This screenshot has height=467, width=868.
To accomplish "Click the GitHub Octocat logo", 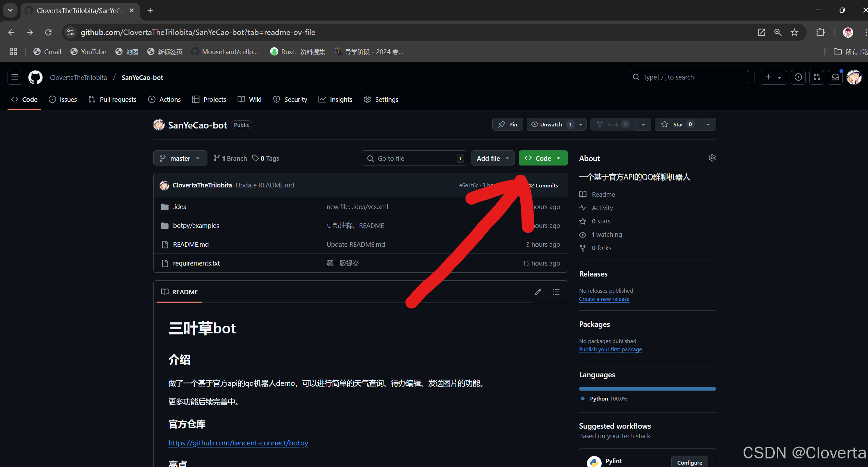I will point(35,77).
